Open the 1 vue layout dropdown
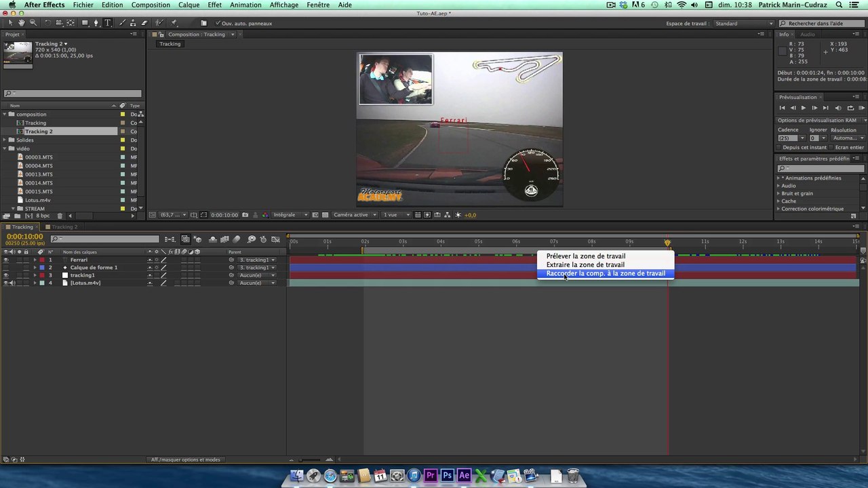Screen dimensions: 868x488 click(x=397, y=215)
